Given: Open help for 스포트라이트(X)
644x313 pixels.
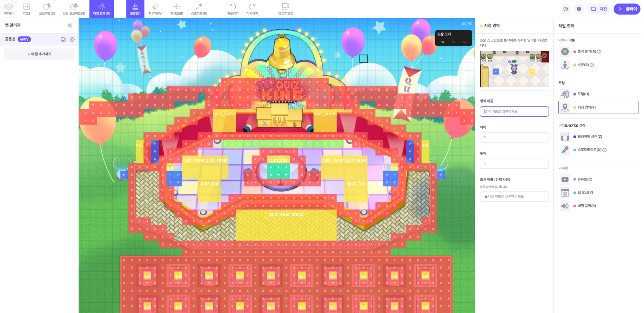Looking at the screenshot, I should 604,150.
